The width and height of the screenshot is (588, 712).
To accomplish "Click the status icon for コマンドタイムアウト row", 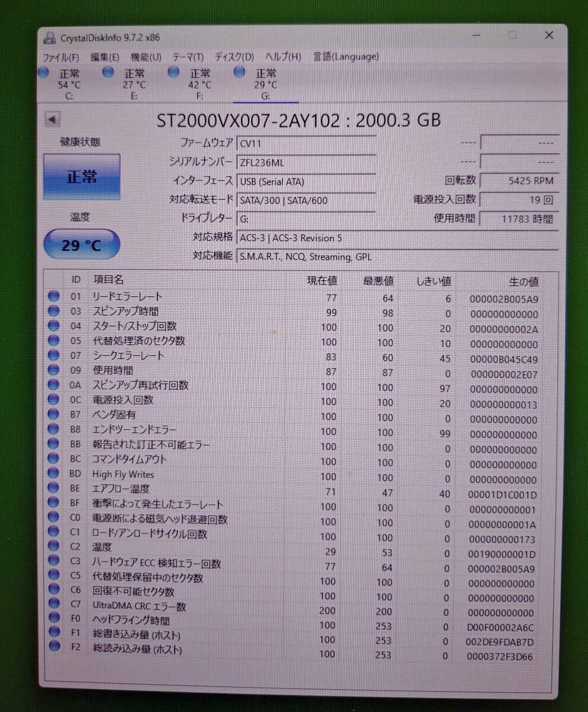I will [53, 459].
